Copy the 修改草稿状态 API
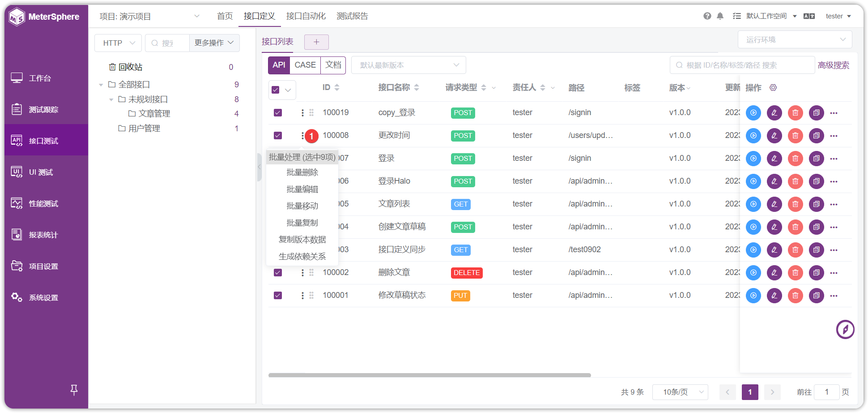Screen dimensions: 868x413 [817, 296]
